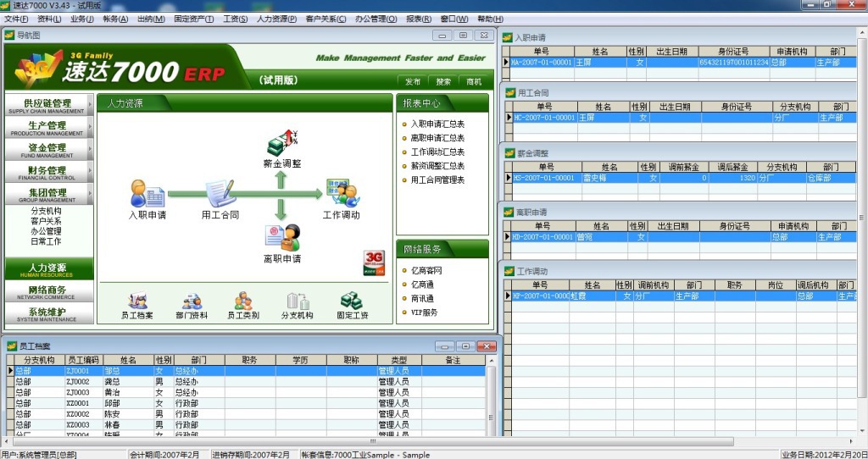This screenshot has height=459, width=868.
Task: Open 薪资调整汇总表 report link
Action: pos(437,165)
